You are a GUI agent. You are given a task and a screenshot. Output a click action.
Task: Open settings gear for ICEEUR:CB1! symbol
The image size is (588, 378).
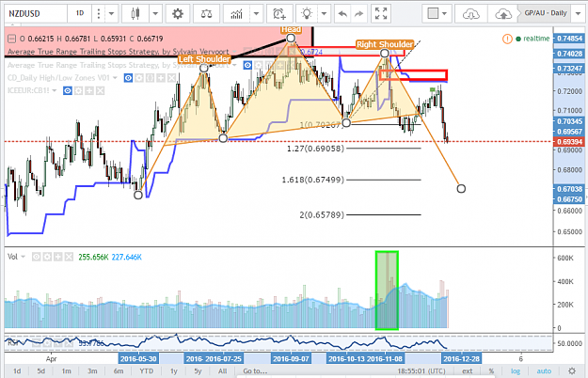[x=78, y=90]
